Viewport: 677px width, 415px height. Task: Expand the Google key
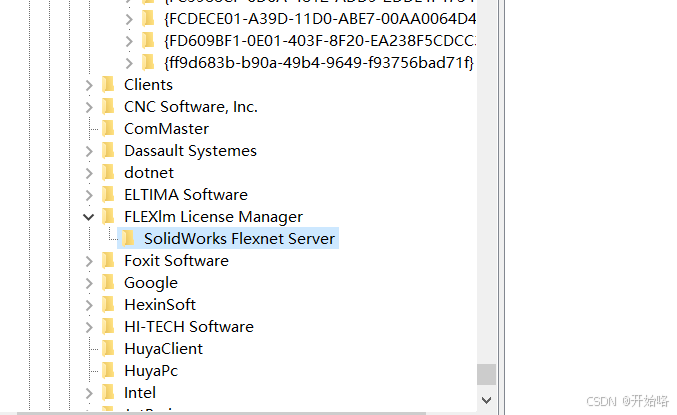pos(89,283)
